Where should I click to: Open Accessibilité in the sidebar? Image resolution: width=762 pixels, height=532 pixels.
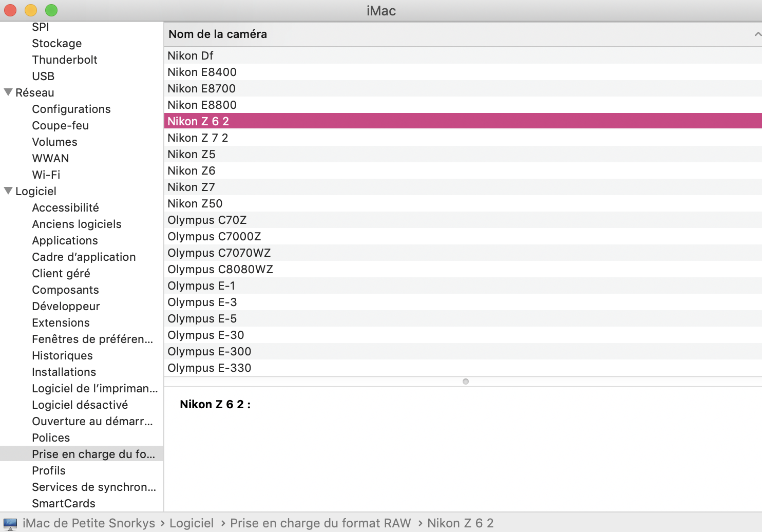coord(66,207)
